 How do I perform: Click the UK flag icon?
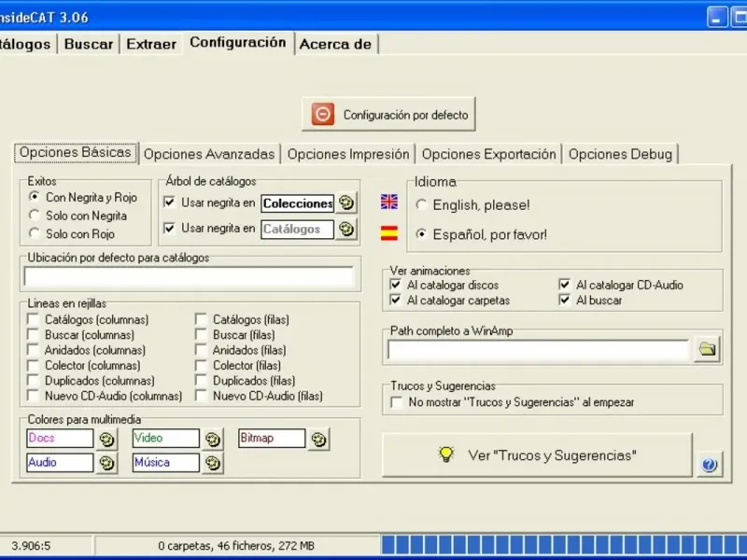click(389, 202)
